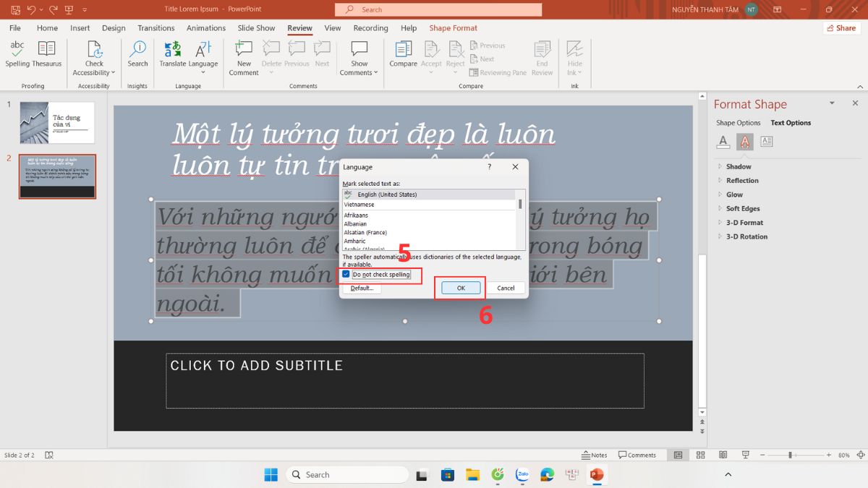Switch to Normal view in status bar
Viewport: 868px width, 488px height.
pos(678,455)
